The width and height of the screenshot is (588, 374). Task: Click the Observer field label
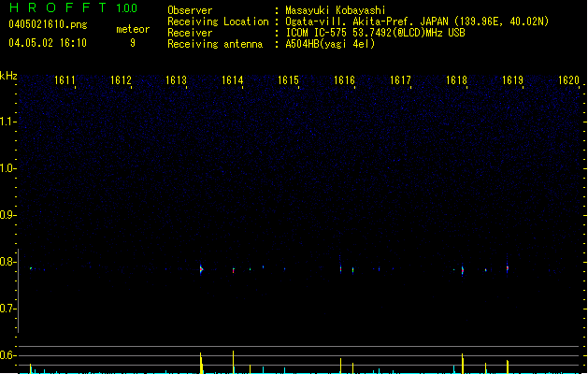coord(190,10)
